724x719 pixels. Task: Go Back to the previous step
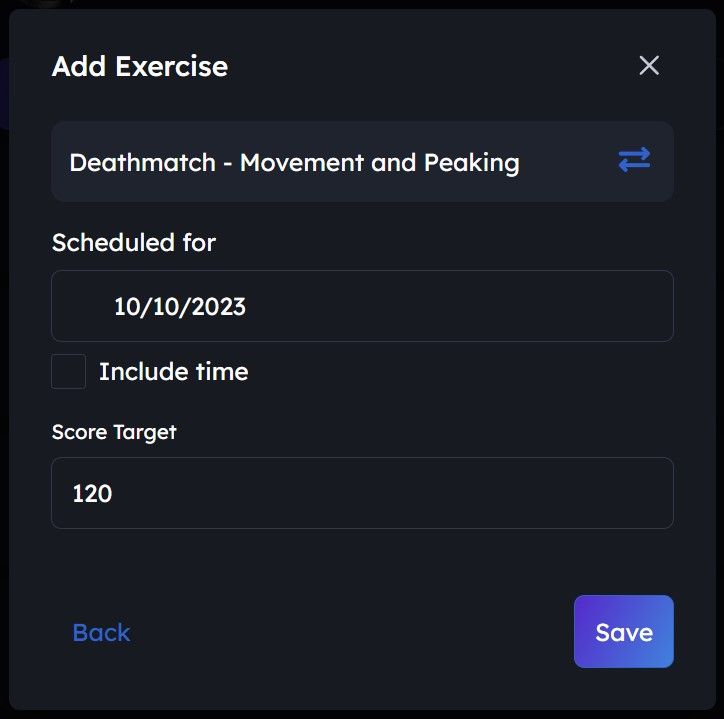101,632
